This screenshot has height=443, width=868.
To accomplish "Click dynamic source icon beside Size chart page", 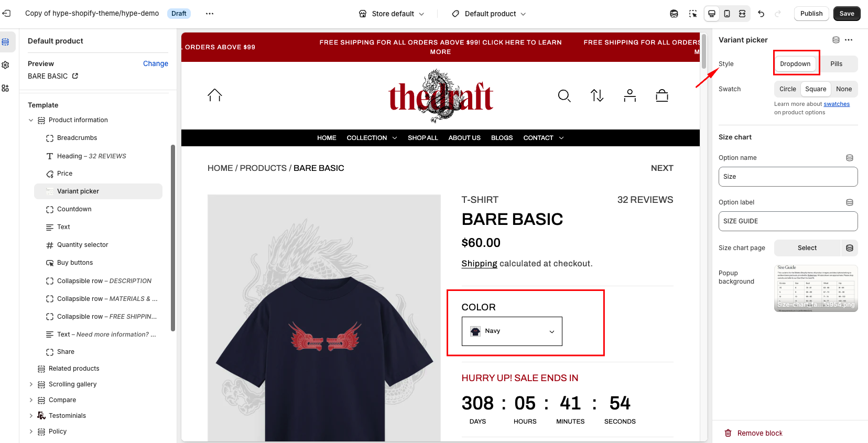I will tap(850, 248).
